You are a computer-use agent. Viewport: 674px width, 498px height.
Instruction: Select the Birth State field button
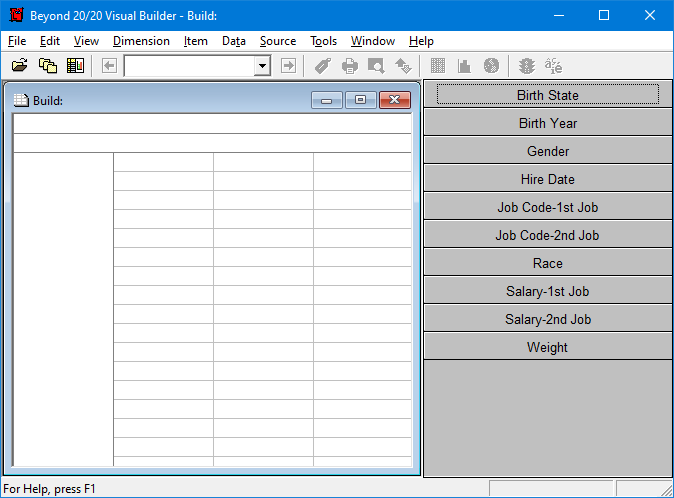pyautogui.click(x=548, y=94)
